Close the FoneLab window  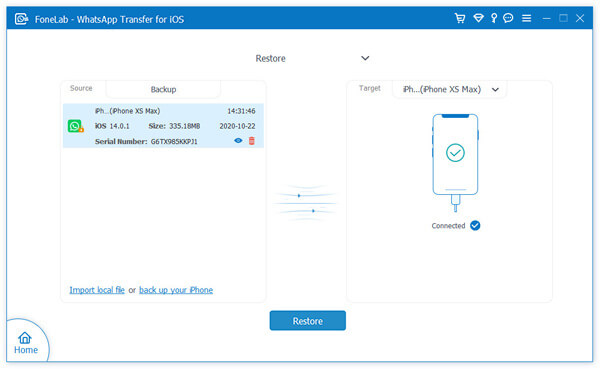tap(580, 18)
